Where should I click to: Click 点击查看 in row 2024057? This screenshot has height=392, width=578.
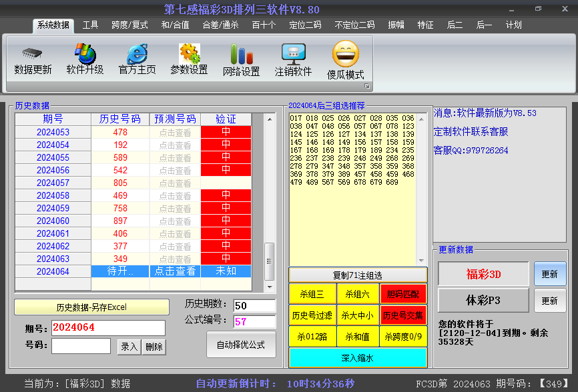pos(175,183)
